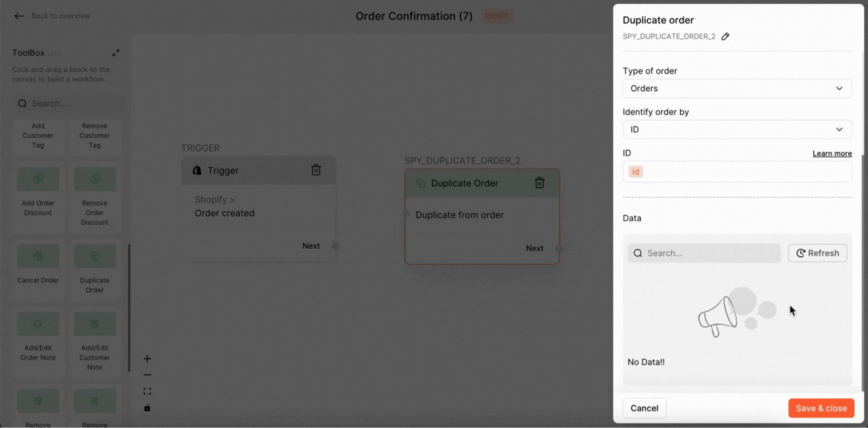868x428 pixels.
Task: Zoom out the canvas with minus icon
Action: (x=147, y=375)
